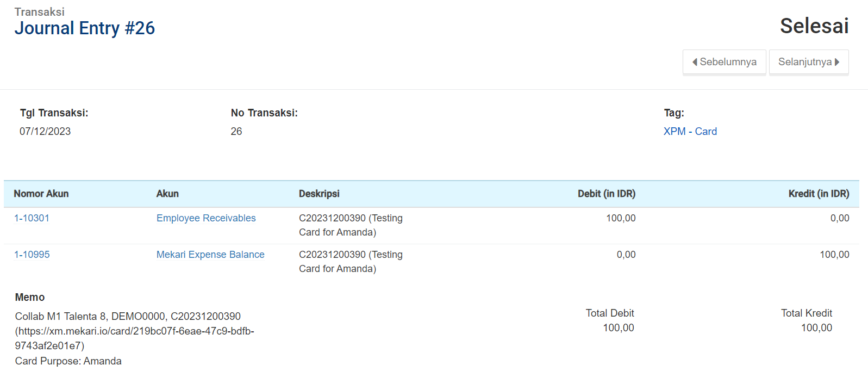Click debit 100,00 in Employee Receivables row

point(621,218)
